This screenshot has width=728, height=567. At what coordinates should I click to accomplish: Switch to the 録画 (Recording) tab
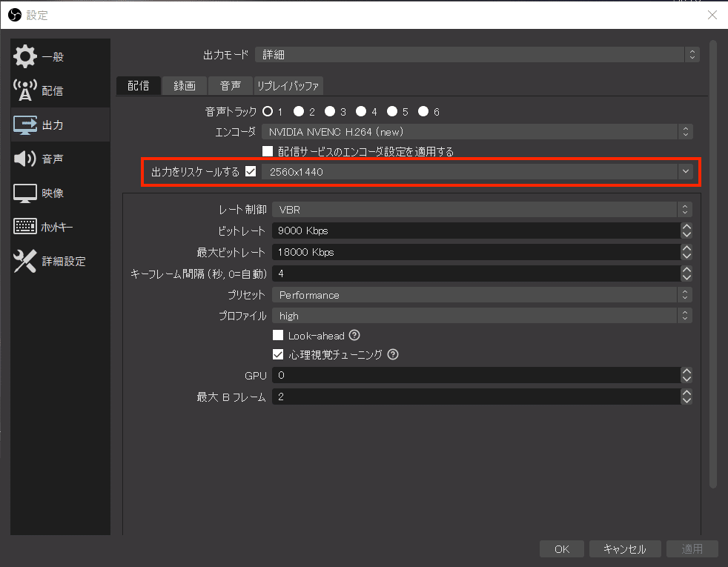coord(184,85)
